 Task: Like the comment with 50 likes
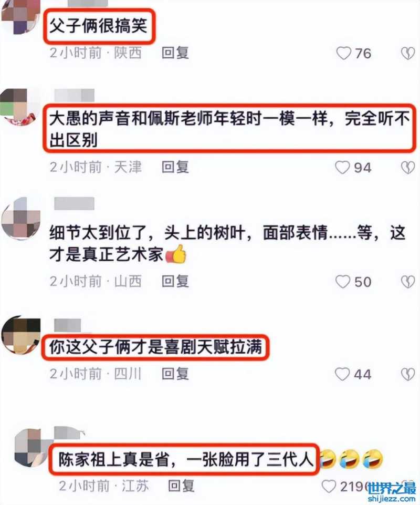(343, 282)
